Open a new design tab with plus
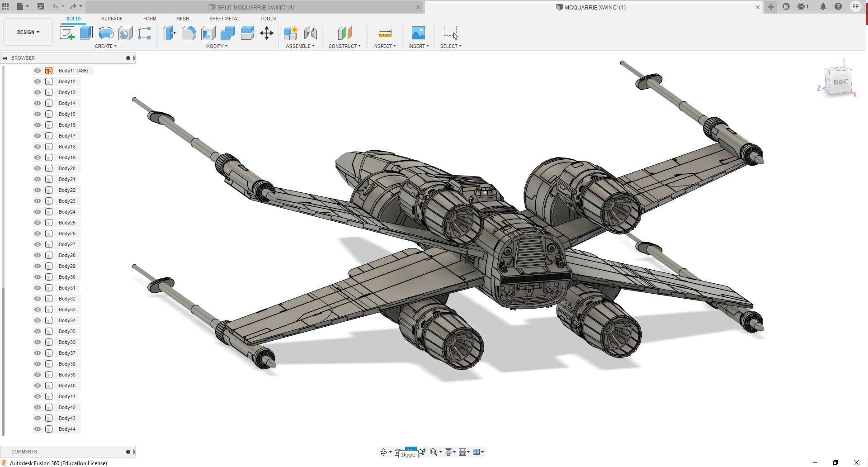 pyautogui.click(x=771, y=7)
